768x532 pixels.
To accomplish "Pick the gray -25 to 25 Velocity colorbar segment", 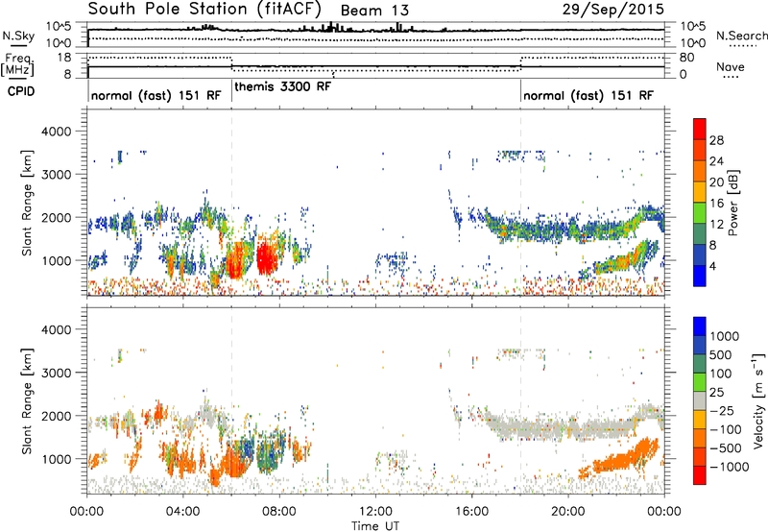I will click(700, 400).
